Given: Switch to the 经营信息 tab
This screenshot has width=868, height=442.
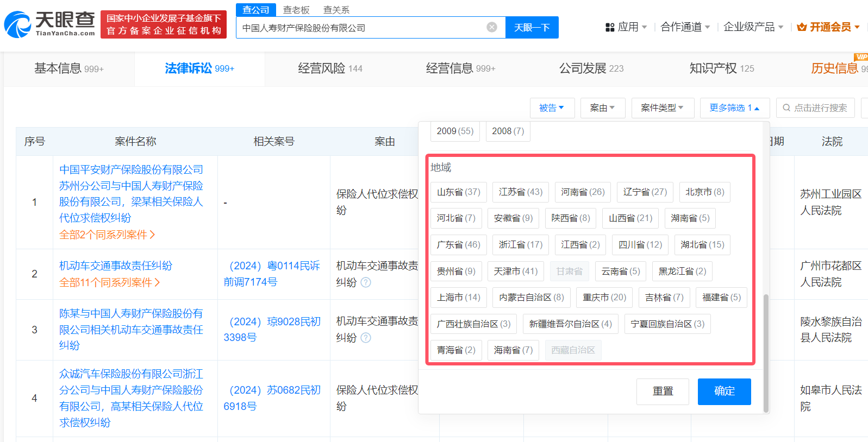Looking at the screenshot, I should (460, 68).
